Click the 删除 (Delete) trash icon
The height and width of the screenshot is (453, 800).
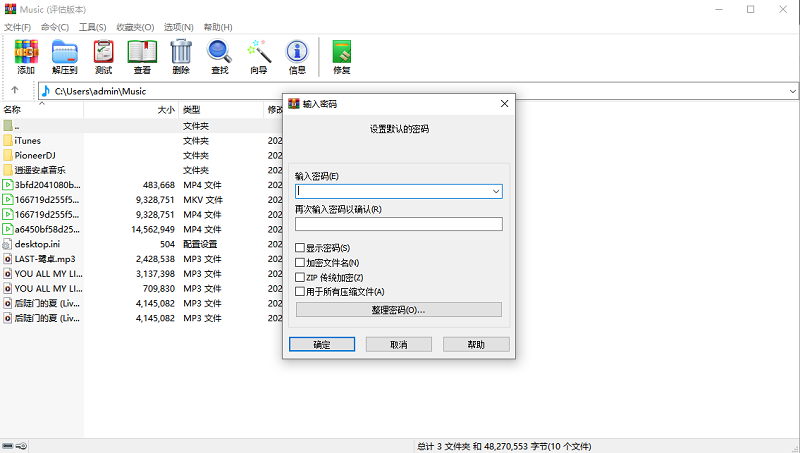click(181, 53)
